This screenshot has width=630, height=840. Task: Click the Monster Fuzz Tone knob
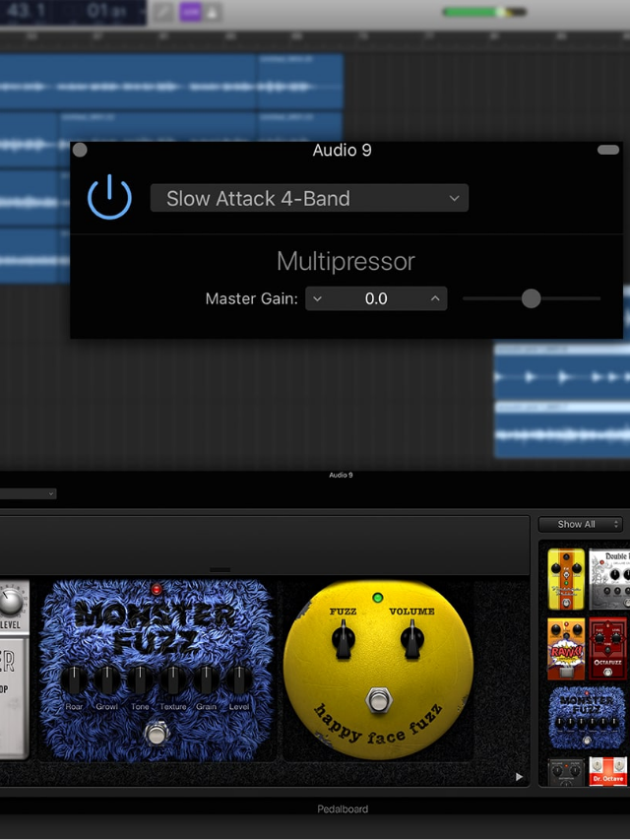140,679
